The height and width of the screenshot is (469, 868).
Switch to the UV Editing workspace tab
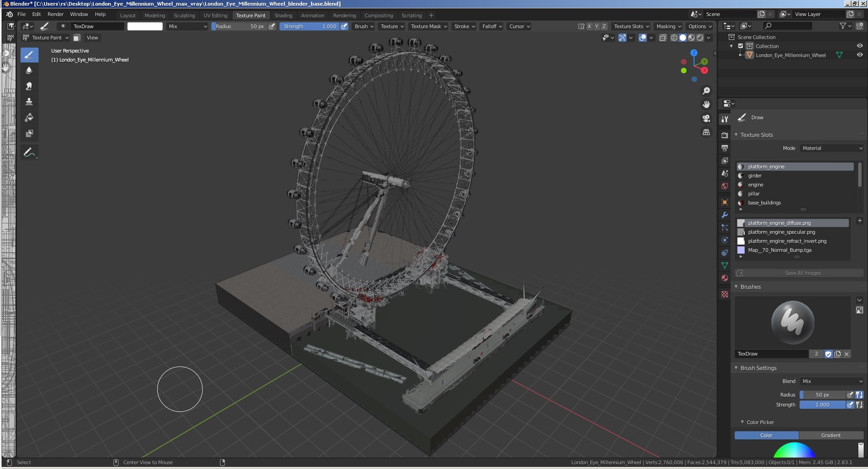point(215,15)
